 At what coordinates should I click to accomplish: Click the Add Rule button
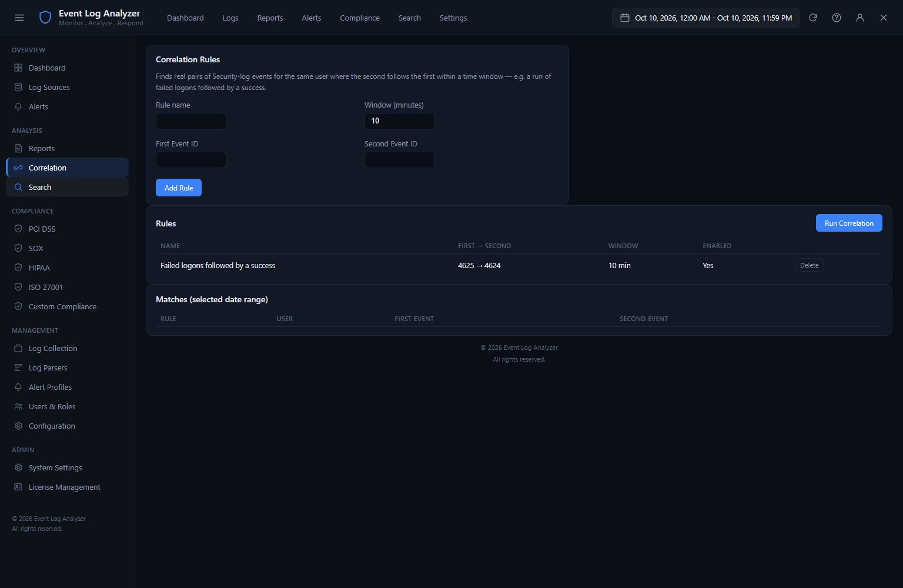click(179, 188)
